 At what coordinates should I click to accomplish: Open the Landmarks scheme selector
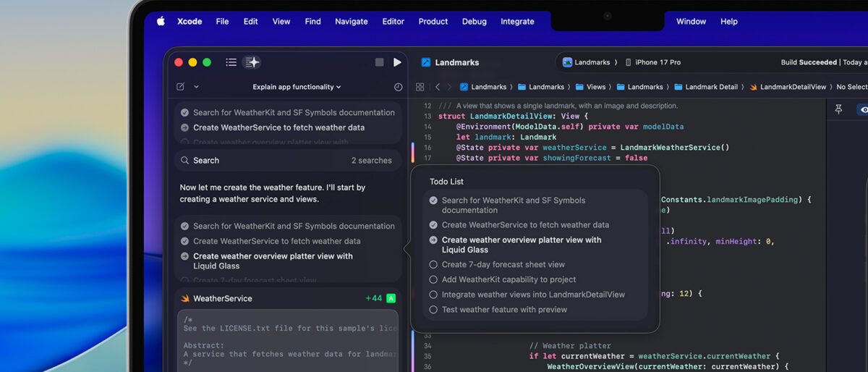coord(590,62)
